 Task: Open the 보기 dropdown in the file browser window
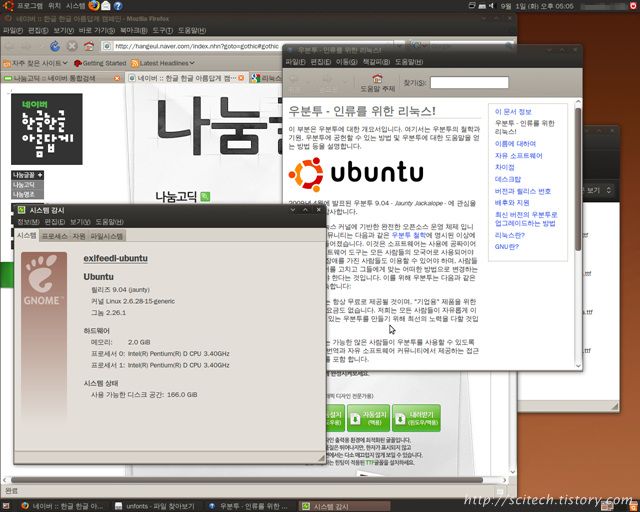599,190
